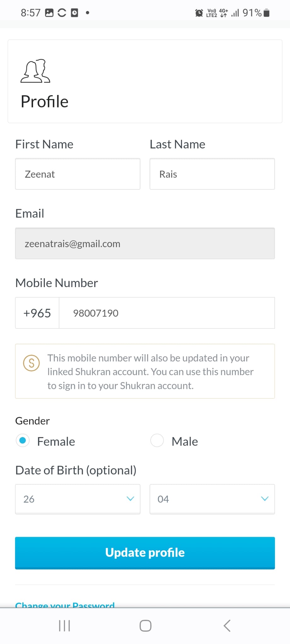Screen dimensions: 290x644
Task: Tap the gallery image notification icon
Action: coord(49,13)
